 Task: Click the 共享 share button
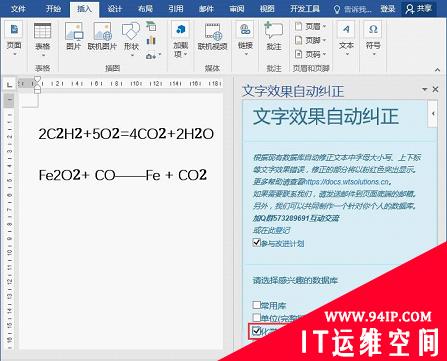tap(419, 9)
